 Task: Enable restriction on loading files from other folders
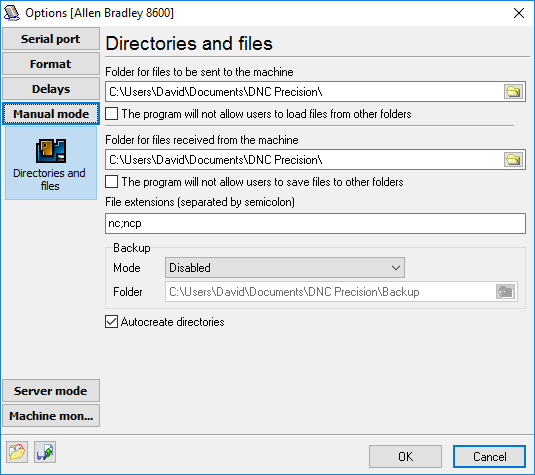pyautogui.click(x=112, y=114)
